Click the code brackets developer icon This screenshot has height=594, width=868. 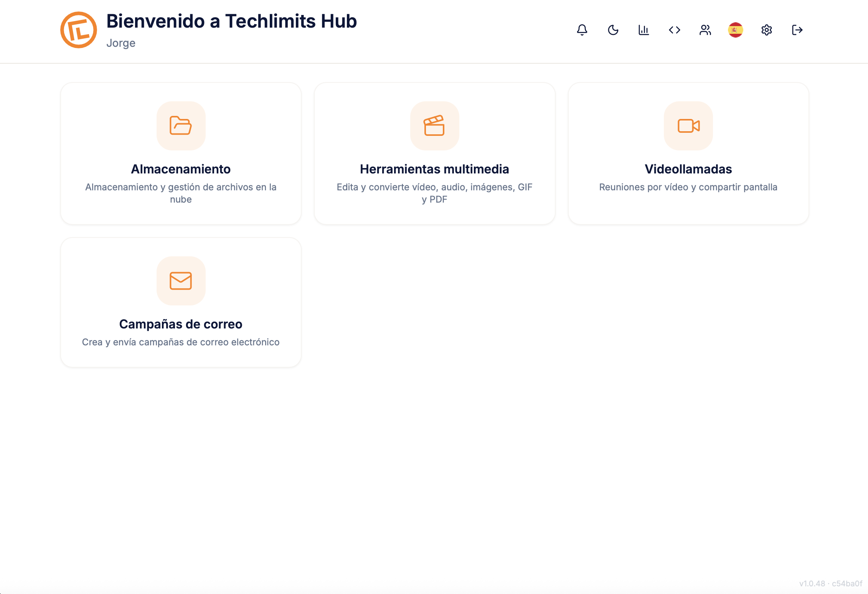pos(674,30)
